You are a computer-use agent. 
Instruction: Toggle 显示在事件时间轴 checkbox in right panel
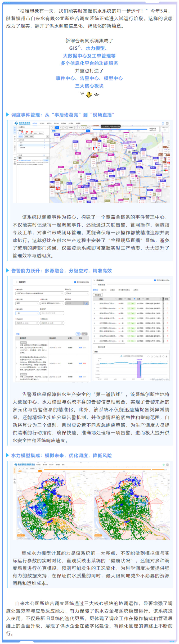tap(155, 280)
